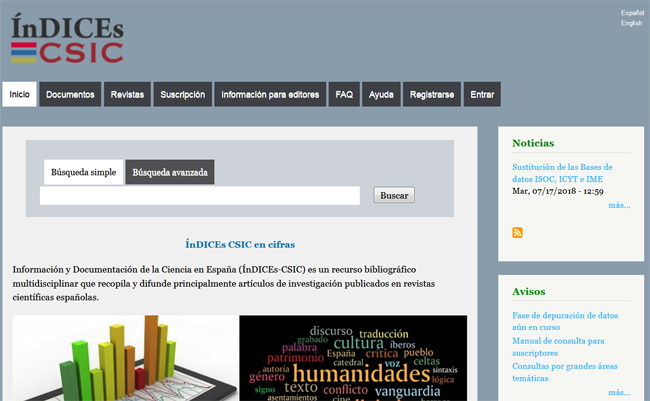Open Manual de consulta para suscriptores
This screenshot has width=650, height=401.
(558, 347)
